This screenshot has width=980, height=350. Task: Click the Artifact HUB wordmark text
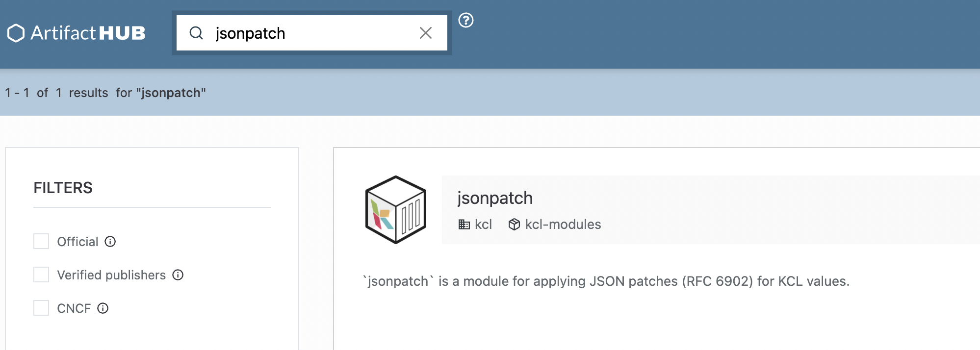(x=88, y=33)
